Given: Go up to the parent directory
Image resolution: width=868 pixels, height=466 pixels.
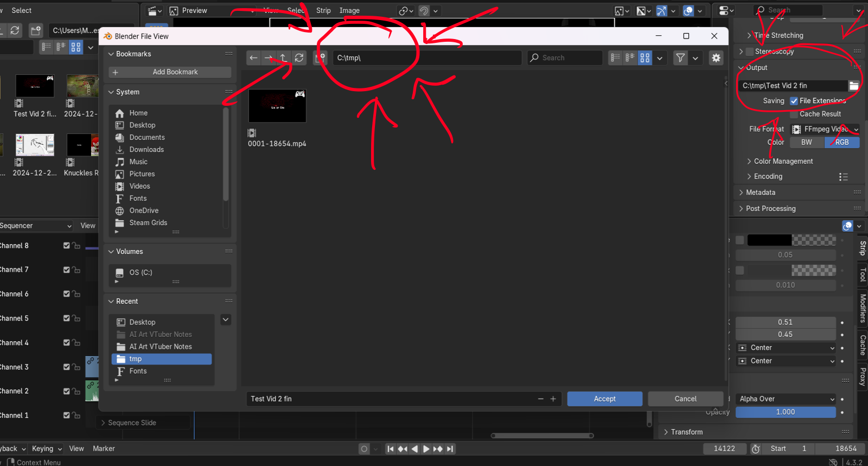Looking at the screenshot, I should (284, 58).
